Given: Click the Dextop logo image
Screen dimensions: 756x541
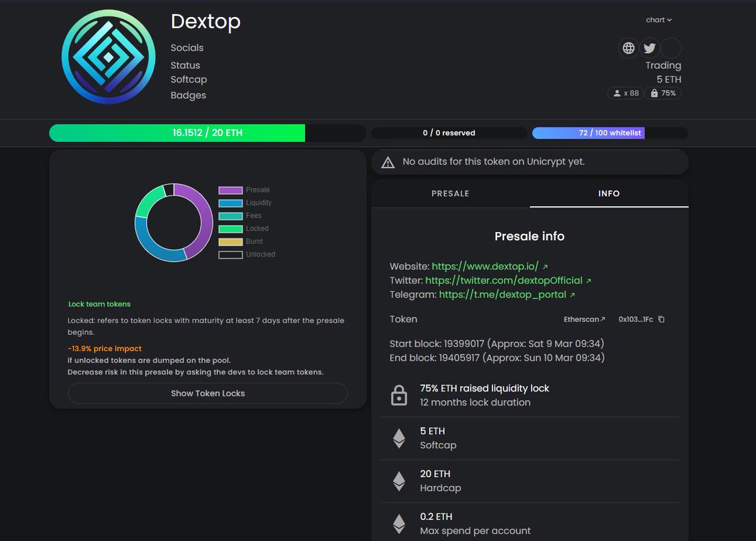Looking at the screenshot, I should 108,57.
